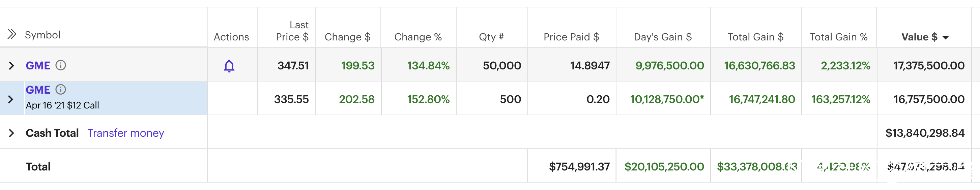Screen dimensions: 980x190
Task: Toggle sort arrow beside Value $
Action: (945, 37)
